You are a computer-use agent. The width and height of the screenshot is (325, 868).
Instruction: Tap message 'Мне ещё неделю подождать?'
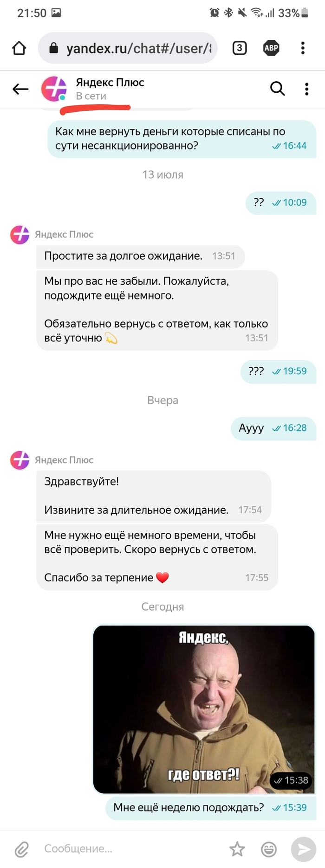pyautogui.click(x=211, y=807)
